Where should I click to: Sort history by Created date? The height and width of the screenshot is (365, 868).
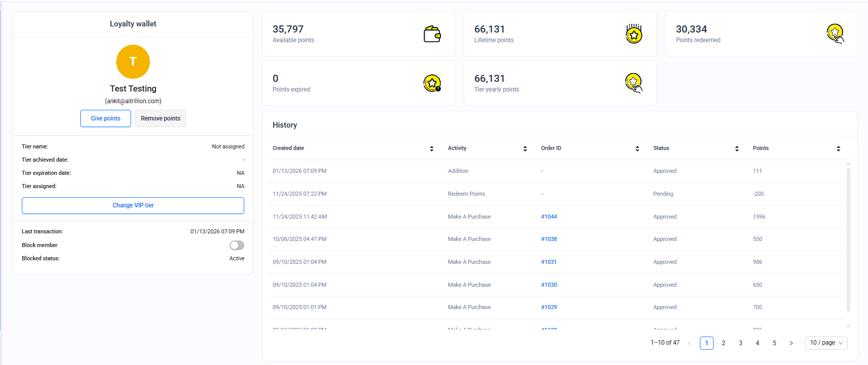pos(431,148)
